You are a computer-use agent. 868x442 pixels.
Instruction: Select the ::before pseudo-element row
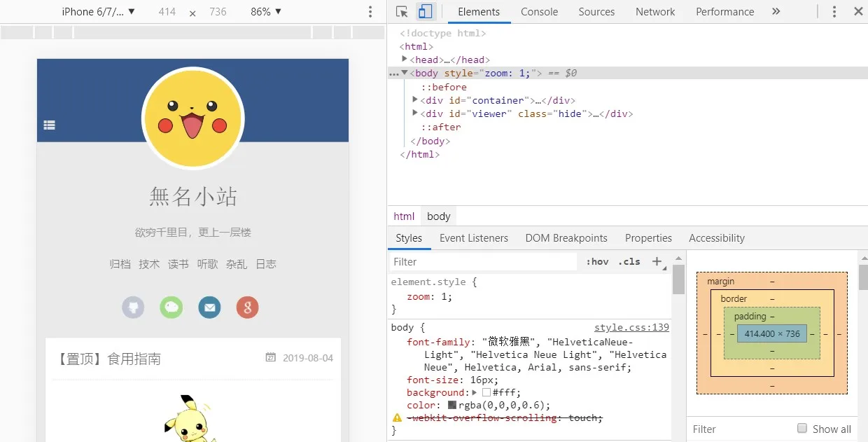pos(444,87)
